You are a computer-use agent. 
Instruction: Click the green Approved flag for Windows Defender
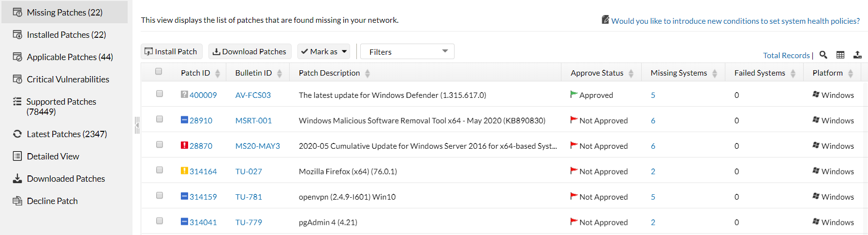pyautogui.click(x=574, y=94)
